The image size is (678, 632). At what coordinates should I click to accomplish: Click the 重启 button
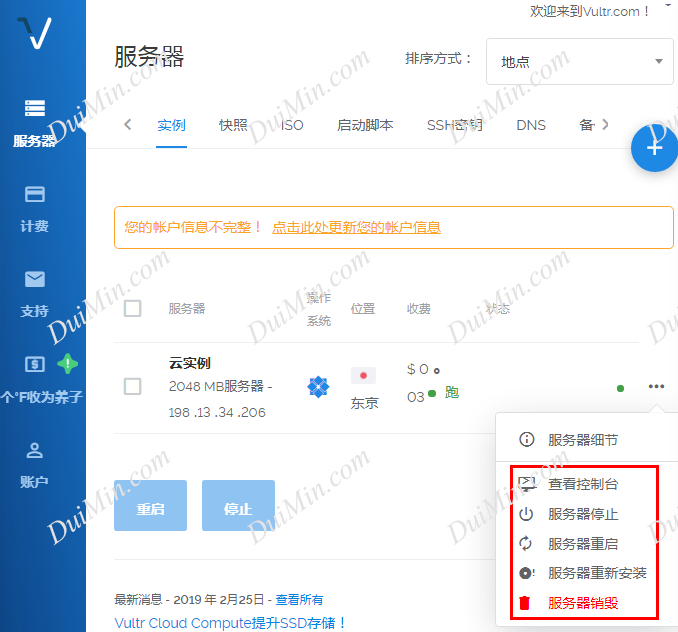(150, 505)
